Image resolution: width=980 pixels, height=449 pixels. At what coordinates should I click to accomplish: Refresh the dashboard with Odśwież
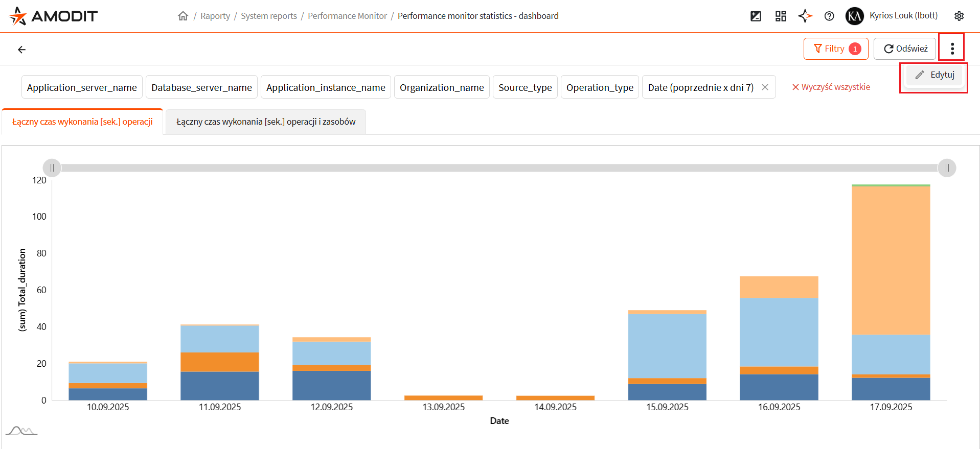(905, 49)
